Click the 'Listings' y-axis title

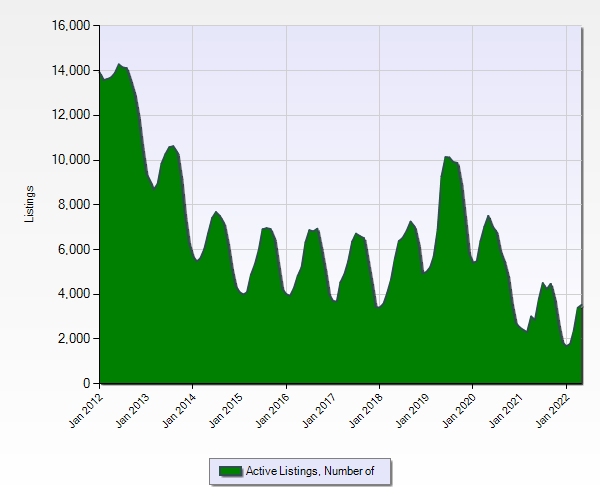pos(31,204)
